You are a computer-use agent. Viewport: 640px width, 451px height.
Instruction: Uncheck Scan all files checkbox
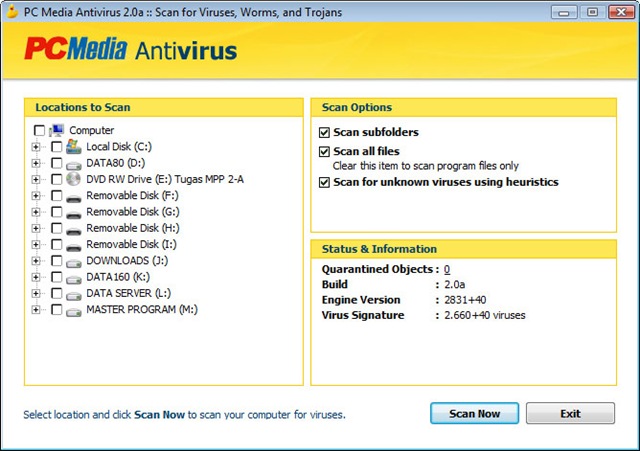pos(324,152)
